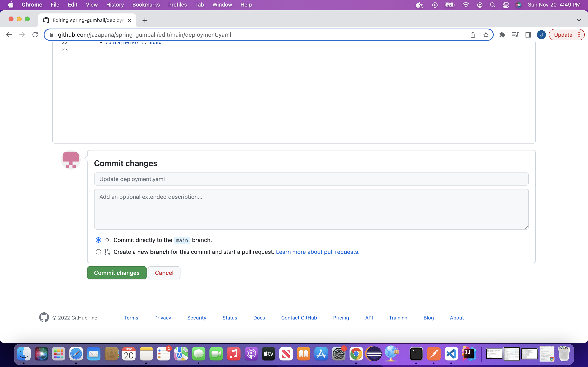Click the commit message input field
Image resolution: width=588 pixels, height=367 pixels.
pos(311,179)
